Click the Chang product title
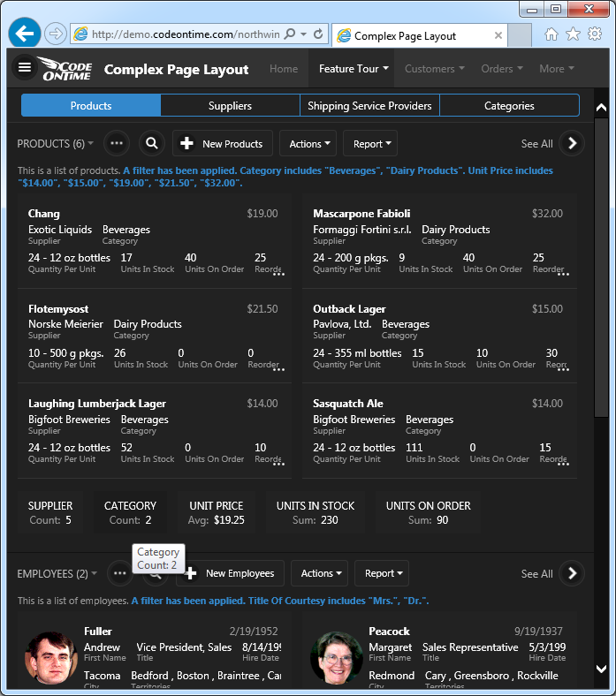Screen dimensions: 616x696 [44, 214]
